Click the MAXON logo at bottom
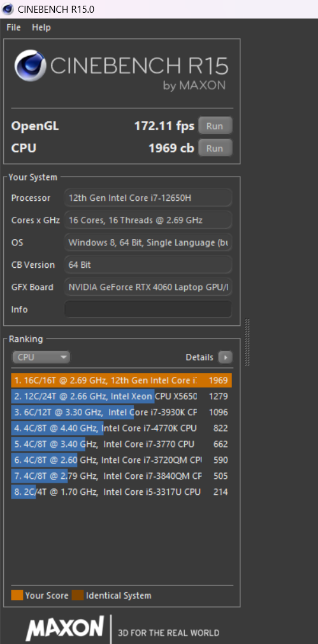This screenshot has width=318, height=644. point(66,628)
